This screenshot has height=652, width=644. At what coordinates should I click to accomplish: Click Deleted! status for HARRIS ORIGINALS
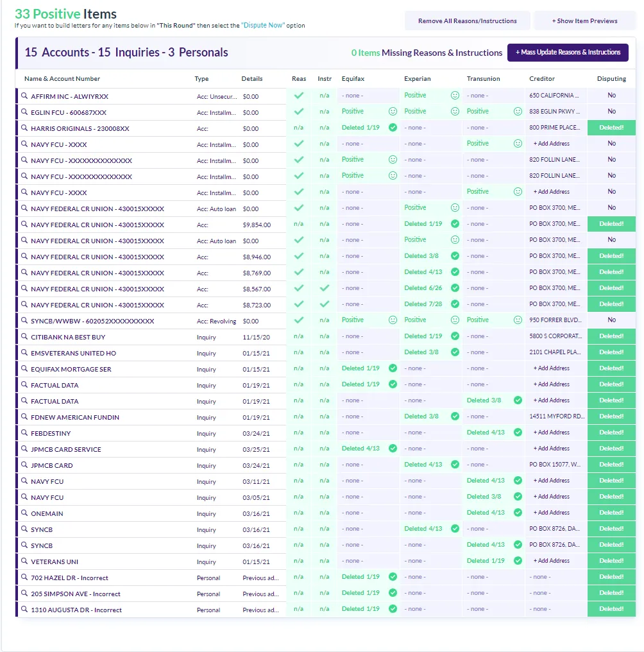611,128
